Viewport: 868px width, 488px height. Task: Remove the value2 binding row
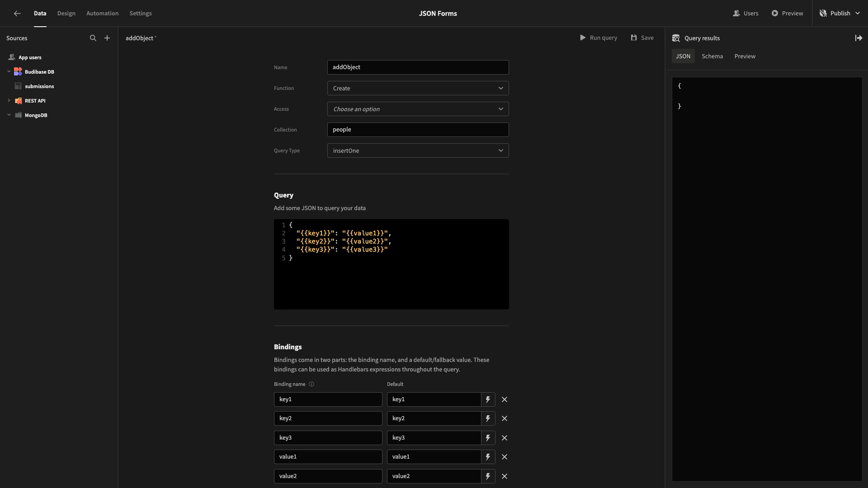pyautogui.click(x=505, y=476)
